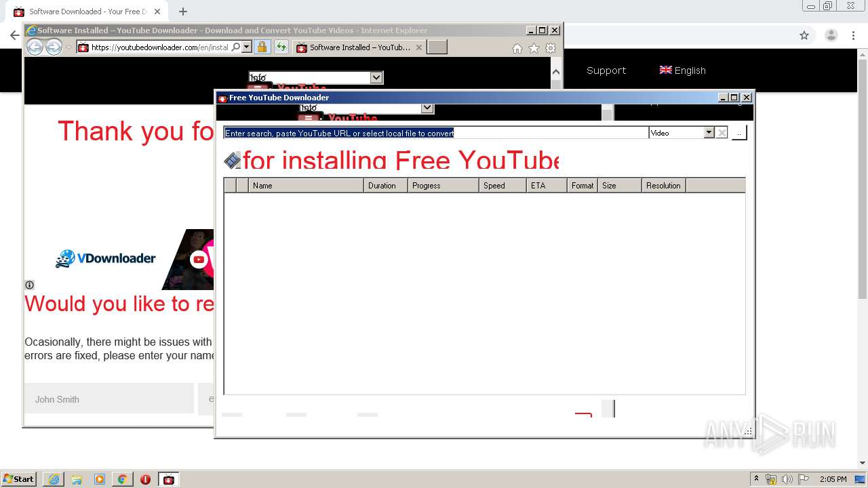
Task: Open Windows Media Player taskbar icon
Action: tap(100, 479)
